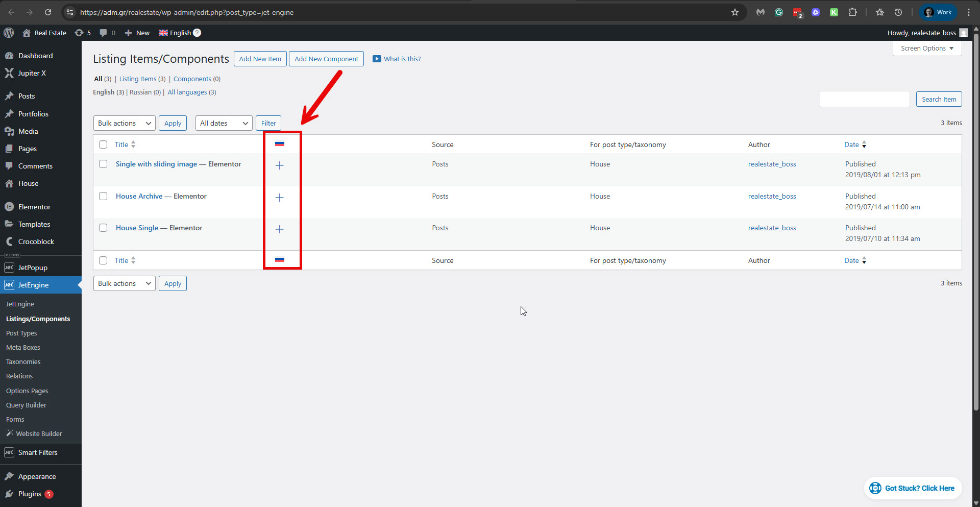The width and height of the screenshot is (980, 507).
Task: Bookmark this page with the star icon
Action: [x=735, y=12]
